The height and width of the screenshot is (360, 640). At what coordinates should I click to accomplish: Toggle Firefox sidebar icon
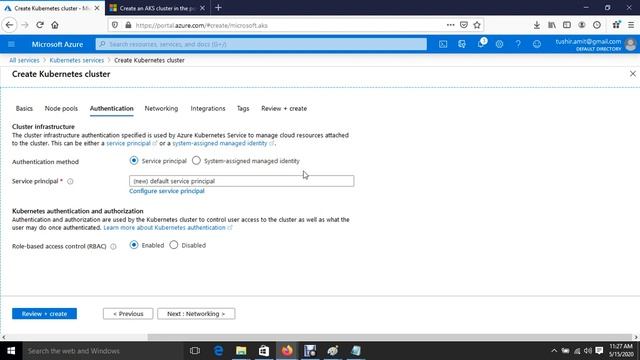click(567, 25)
